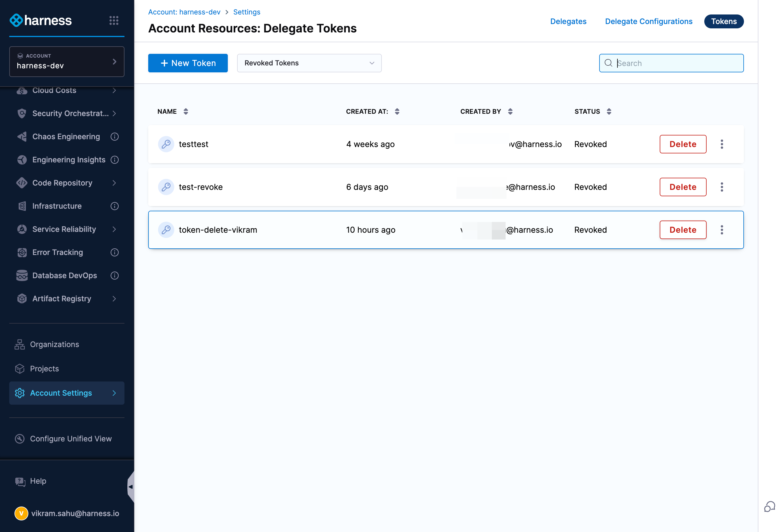The width and height of the screenshot is (781, 532).
Task: Open the Help menu
Action: (x=38, y=481)
